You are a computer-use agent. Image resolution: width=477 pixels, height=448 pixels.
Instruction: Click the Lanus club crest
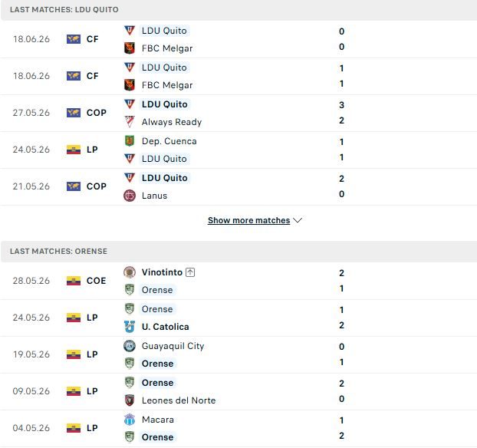pos(130,196)
